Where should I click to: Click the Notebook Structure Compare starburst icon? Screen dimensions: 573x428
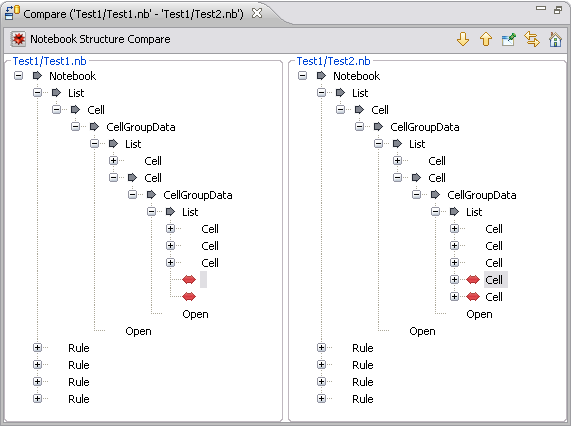point(18,39)
